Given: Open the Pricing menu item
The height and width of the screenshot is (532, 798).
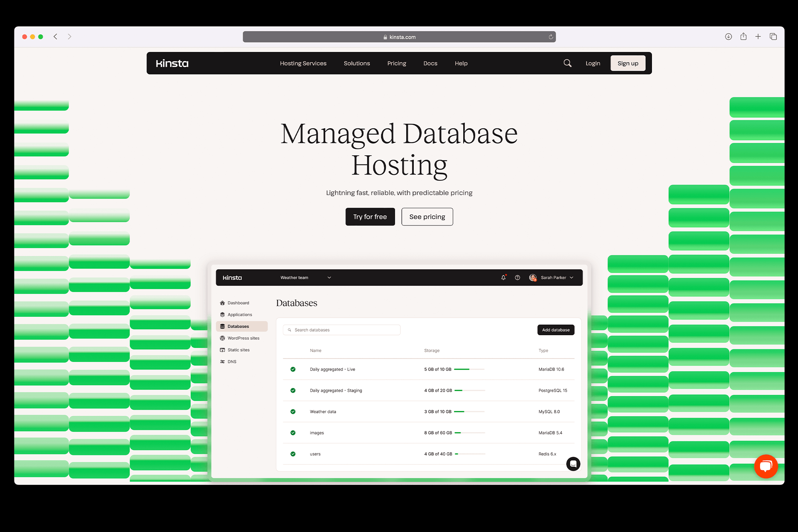Looking at the screenshot, I should click(396, 63).
